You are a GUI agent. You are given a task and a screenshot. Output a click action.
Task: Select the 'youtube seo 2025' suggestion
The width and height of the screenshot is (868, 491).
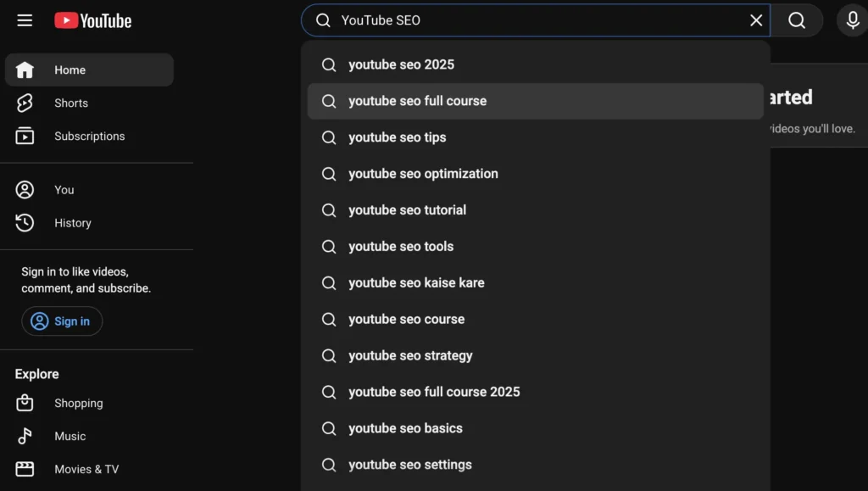400,64
